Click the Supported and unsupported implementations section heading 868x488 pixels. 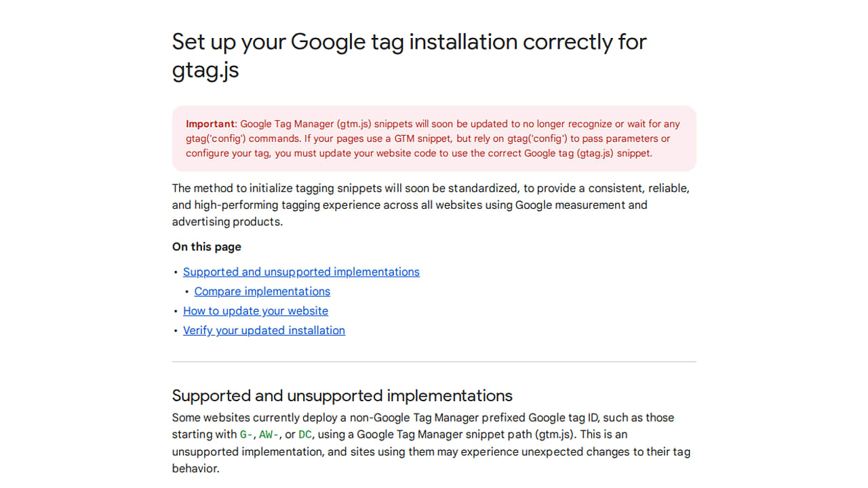pos(342,395)
